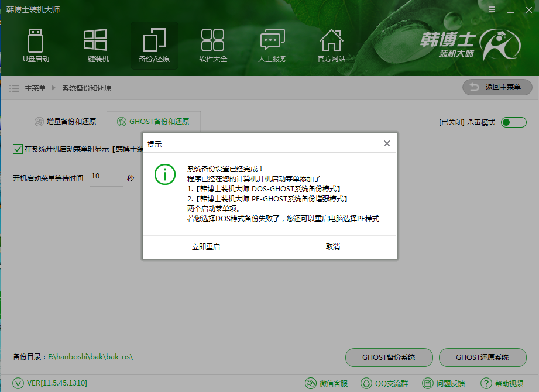The width and height of the screenshot is (539, 392).
Task: Open the 软件大全 software collection
Action: coord(213,46)
